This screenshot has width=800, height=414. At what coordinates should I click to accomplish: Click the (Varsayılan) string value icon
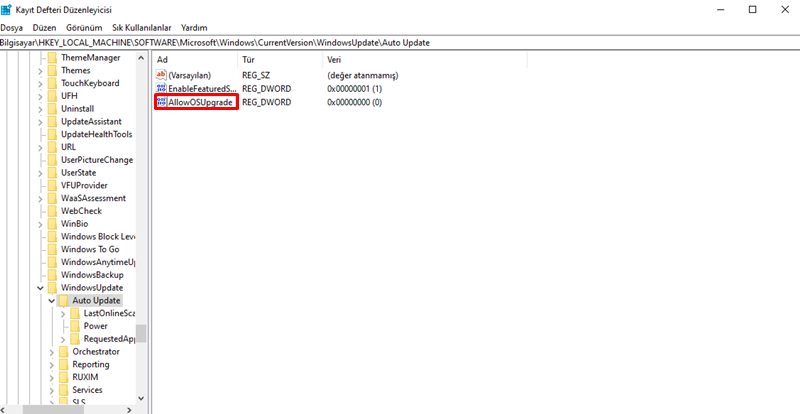[x=161, y=75]
